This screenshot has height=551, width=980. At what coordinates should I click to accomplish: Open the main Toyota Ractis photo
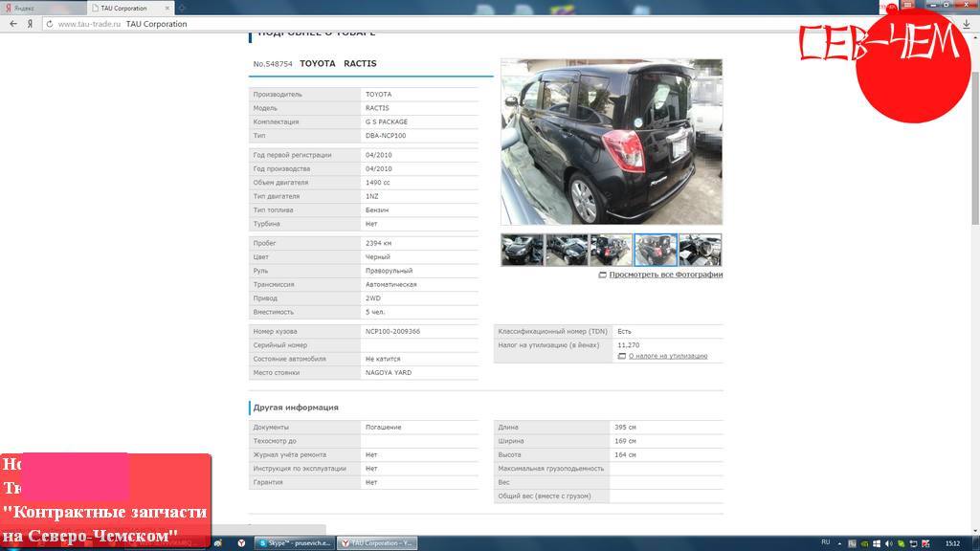point(612,142)
